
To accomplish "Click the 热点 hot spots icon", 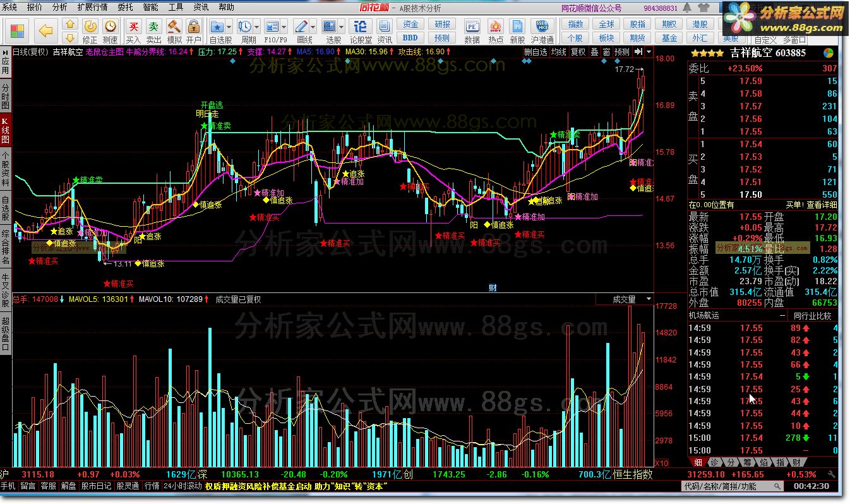I will (x=496, y=31).
